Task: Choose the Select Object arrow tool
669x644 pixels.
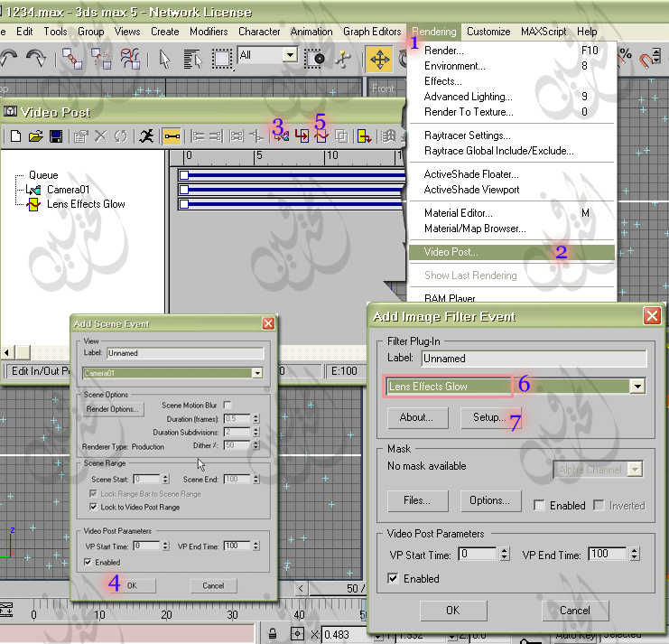Action: click(x=164, y=59)
